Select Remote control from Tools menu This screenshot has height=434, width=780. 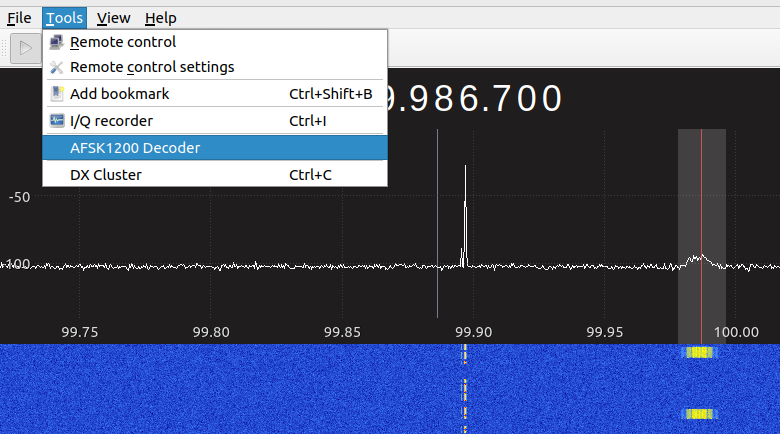123,42
